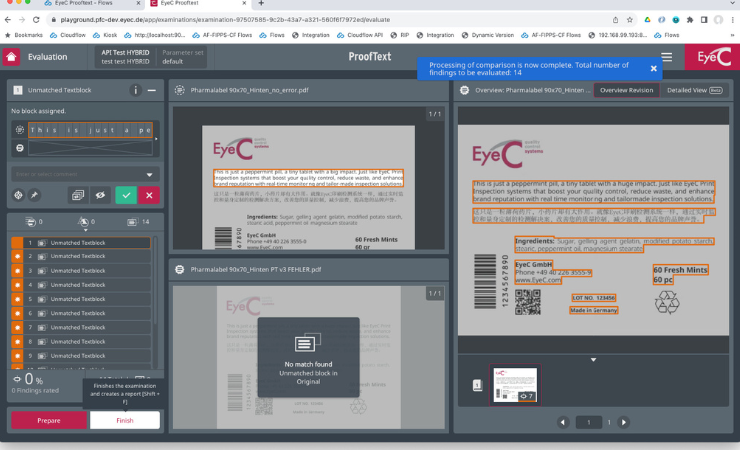Click original document icon for FEHLER.pdf
740x450 pixels.
pos(179,269)
